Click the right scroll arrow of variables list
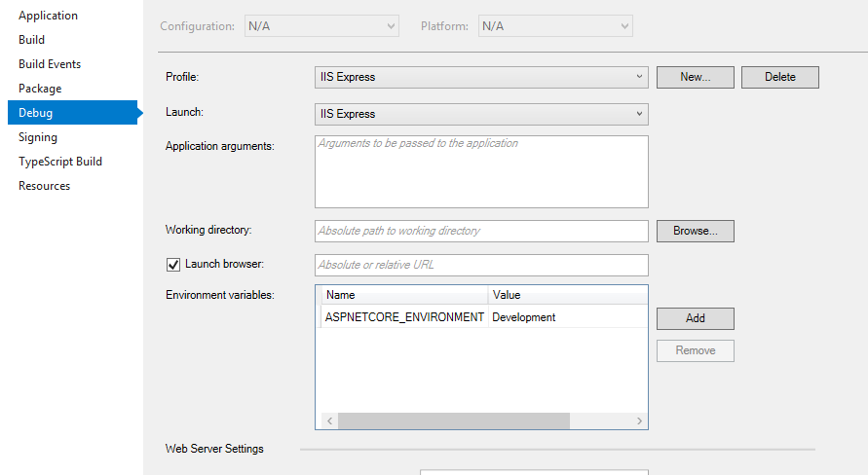Screen dimensions: 868x475 (x=639, y=420)
